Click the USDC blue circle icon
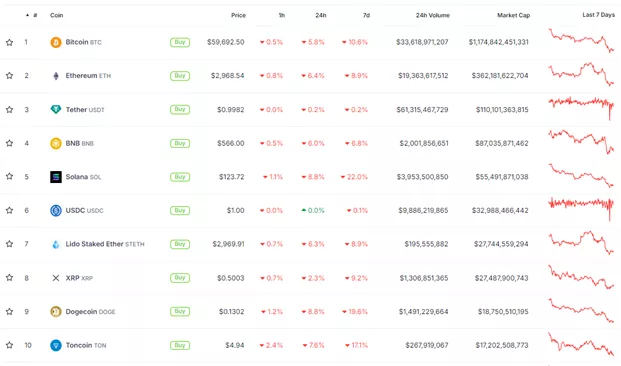 pos(56,210)
